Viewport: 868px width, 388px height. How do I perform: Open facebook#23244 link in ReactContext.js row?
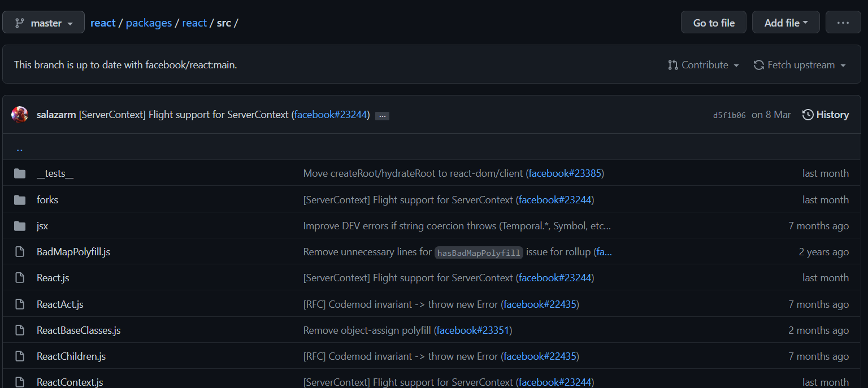point(554,382)
